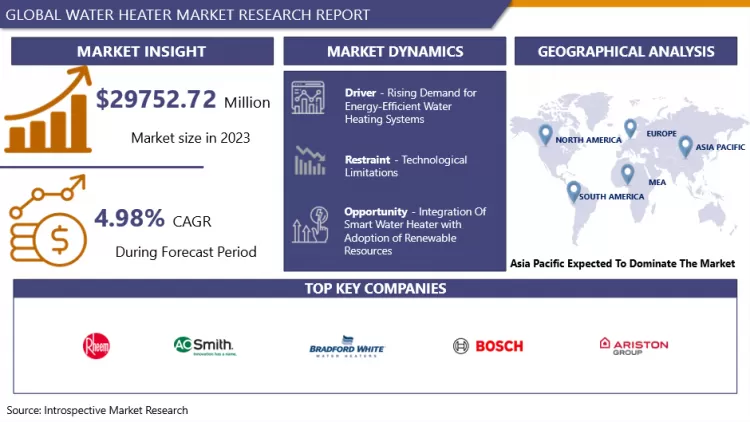The width and height of the screenshot is (750, 422).
Task: Click the 'Market size in 2023' label
Action: pyautogui.click(x=190, y=138)
